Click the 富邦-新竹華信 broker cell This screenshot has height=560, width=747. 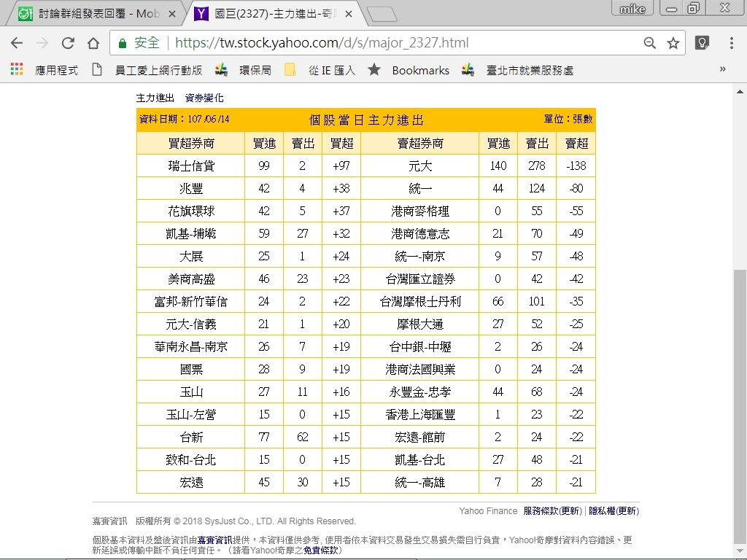pyautogui.click(x=191, y=301)
